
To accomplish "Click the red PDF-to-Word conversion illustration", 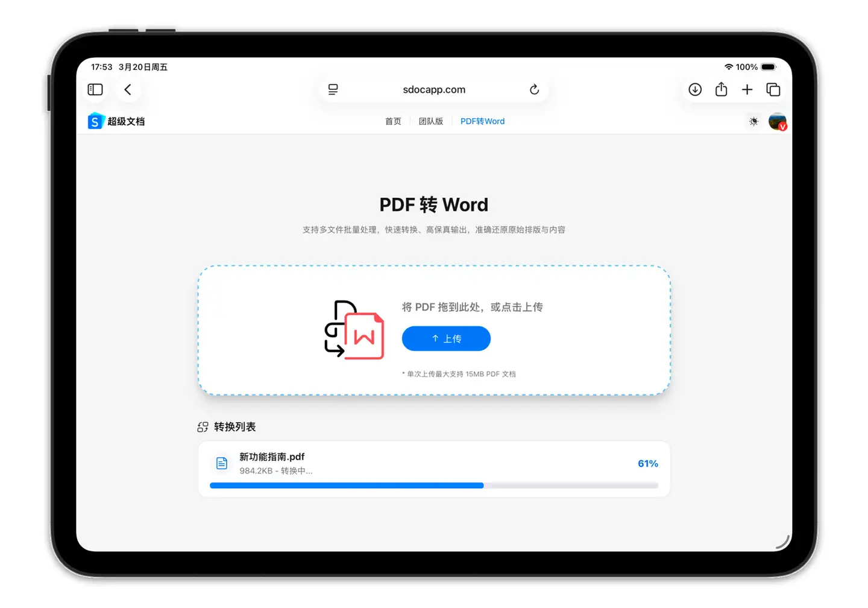I will [354, 331].
